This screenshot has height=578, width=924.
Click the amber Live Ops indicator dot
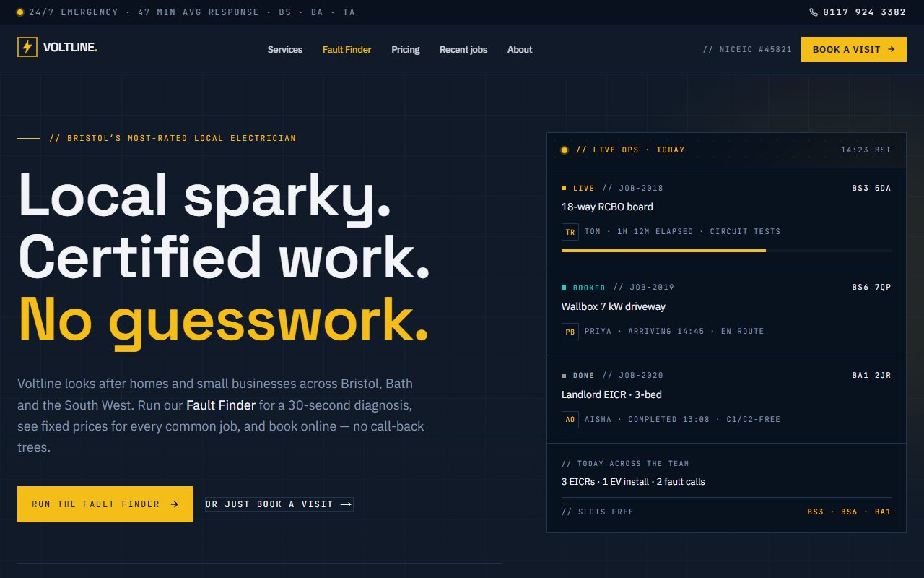tap(565, 150)
